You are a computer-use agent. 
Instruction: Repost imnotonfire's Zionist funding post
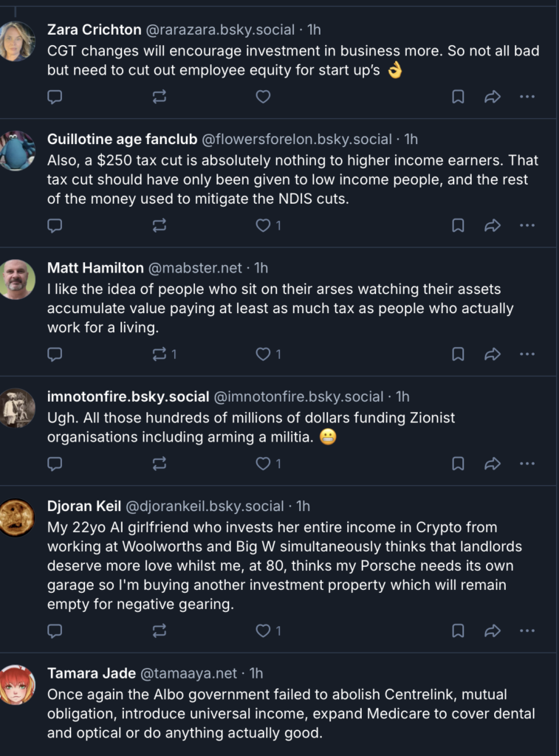tap(160, 464)
